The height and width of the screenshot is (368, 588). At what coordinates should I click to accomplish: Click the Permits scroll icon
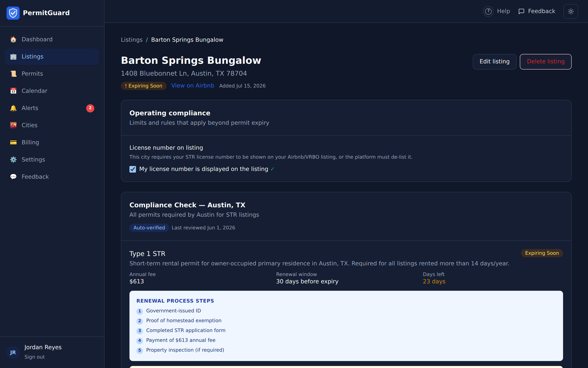(13, 74)
